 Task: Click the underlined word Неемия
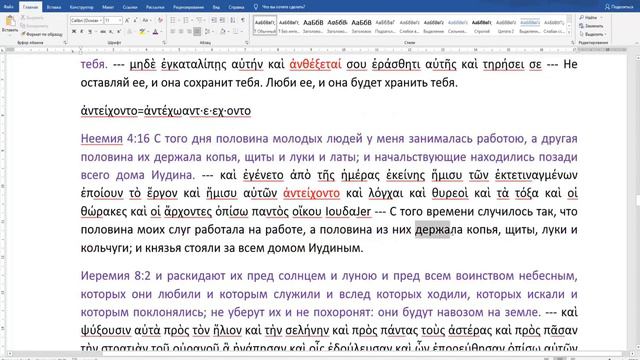click(102, 139)
